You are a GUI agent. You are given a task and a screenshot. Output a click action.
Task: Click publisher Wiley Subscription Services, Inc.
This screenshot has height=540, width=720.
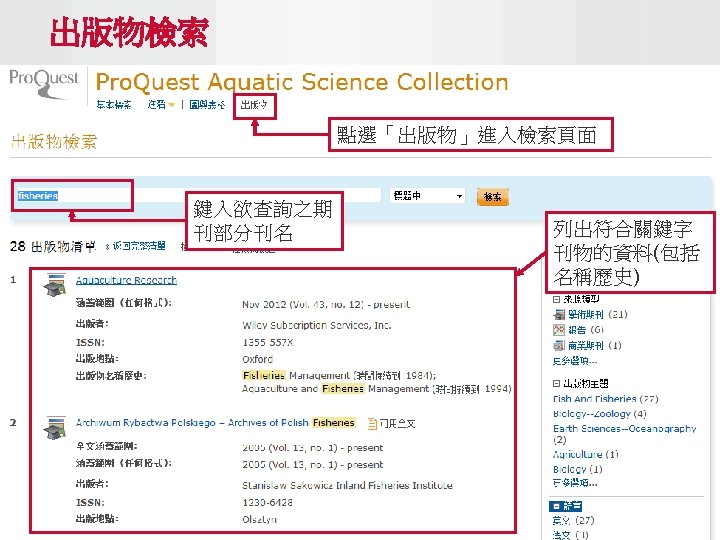(x=317, y=326)
